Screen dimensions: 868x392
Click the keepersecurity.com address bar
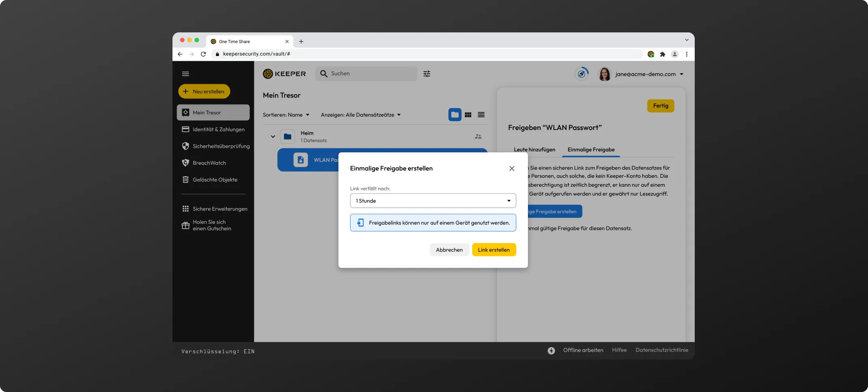427,54
